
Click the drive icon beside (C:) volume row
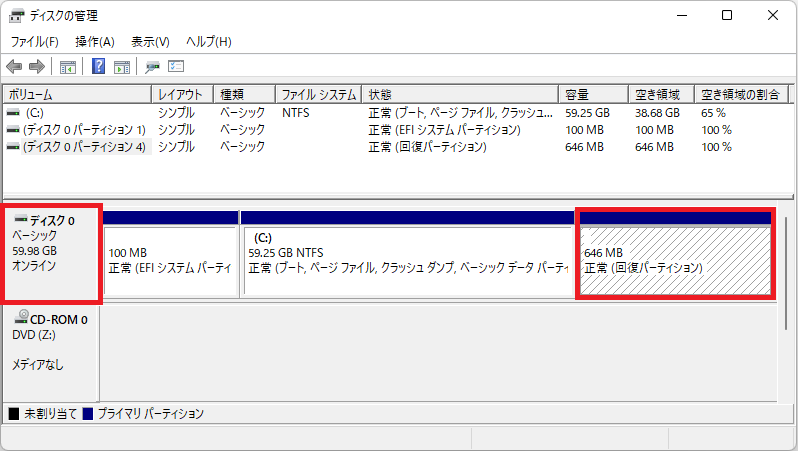[x=13, y=112]
